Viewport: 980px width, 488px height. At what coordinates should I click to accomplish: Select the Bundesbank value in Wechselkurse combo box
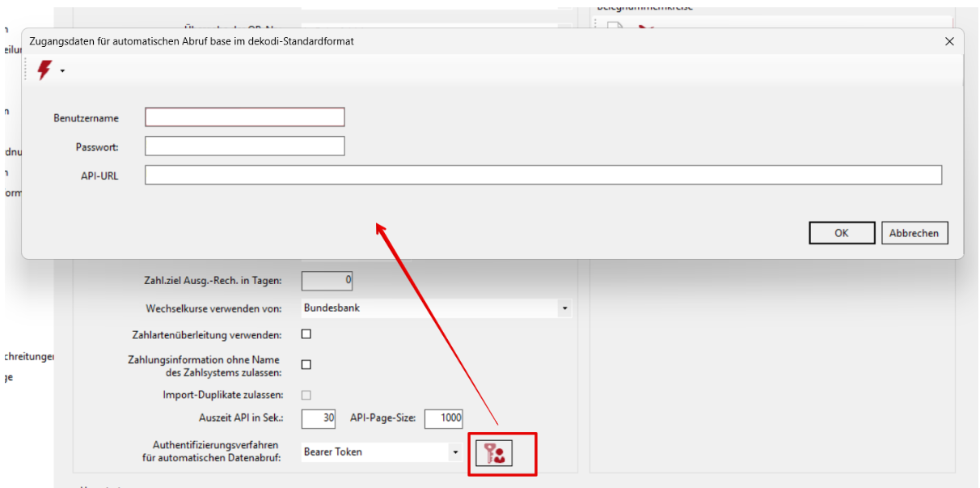coord(429,308)
